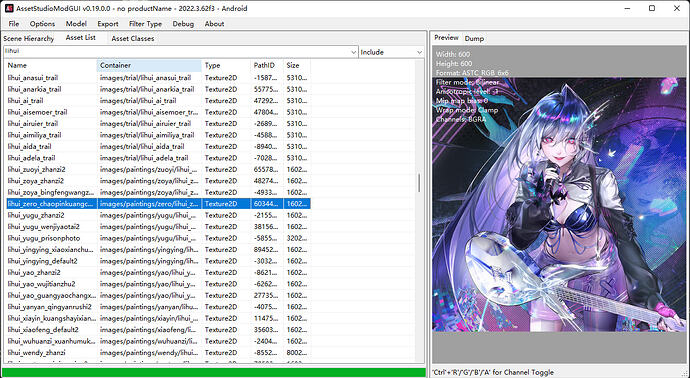Viewport: 690px width, 378px height.
Task: Select the lihui_aisemoer_trail asset
Action: tap(158, 112)
